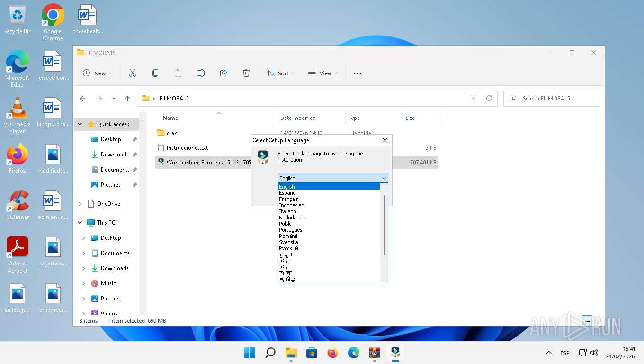Open the View dropdown
The width and height of the screenshot is (644, 364).
pyautogui.click(x=323, y=73)
